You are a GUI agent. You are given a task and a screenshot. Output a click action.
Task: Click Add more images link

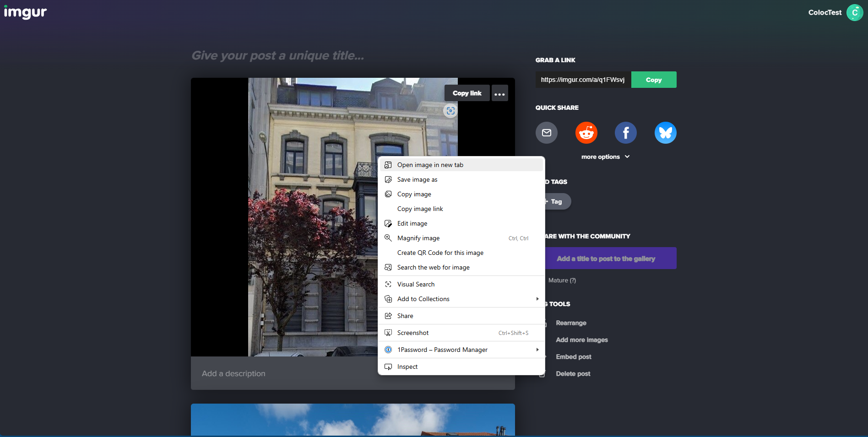(581, 340)
